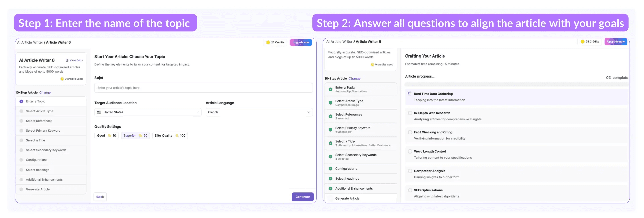
Task: Open the Target Audience Location dropdown
Action: (x=148, y=112)
